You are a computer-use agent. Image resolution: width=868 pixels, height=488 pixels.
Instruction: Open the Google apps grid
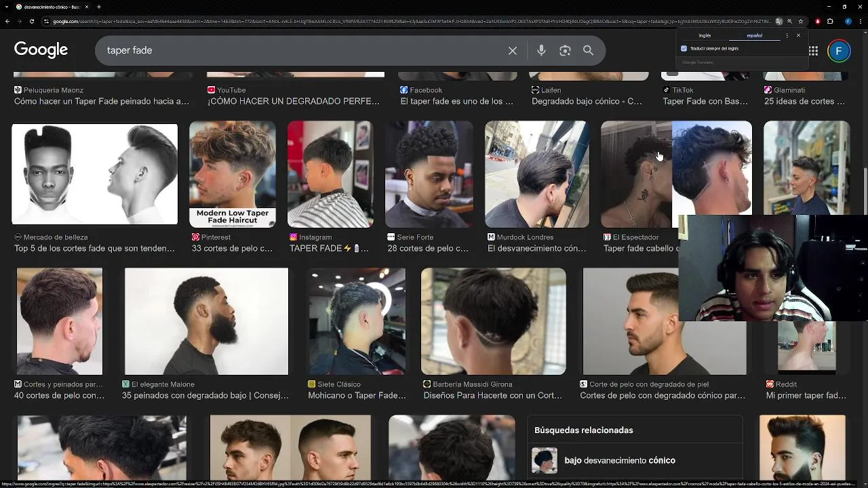[x=813, y=51]
